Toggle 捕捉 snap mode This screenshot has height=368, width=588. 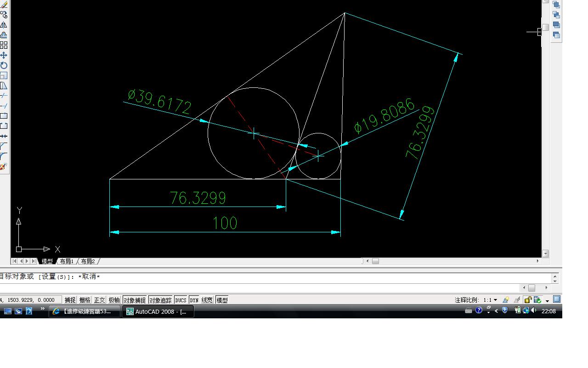point(70,300)
